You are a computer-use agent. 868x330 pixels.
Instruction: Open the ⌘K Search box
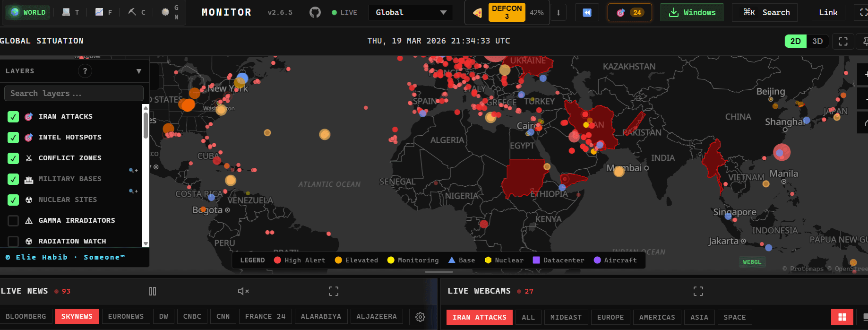[x=765, y=12]
